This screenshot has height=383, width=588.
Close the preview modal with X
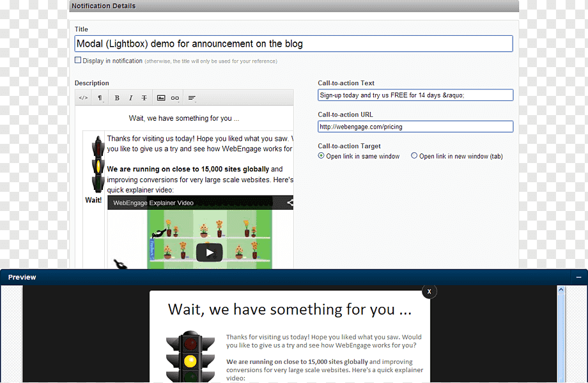coord(429,292)
